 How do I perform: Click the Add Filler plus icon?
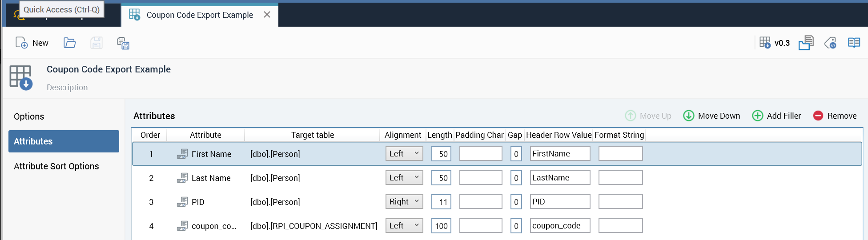tap(758, 116)
